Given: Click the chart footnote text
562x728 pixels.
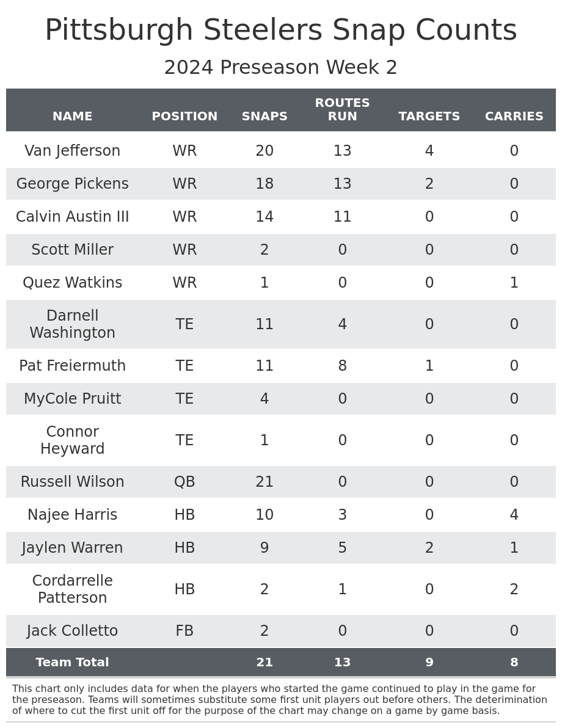Looking at the screenshot, I should [x=280, y=700].
